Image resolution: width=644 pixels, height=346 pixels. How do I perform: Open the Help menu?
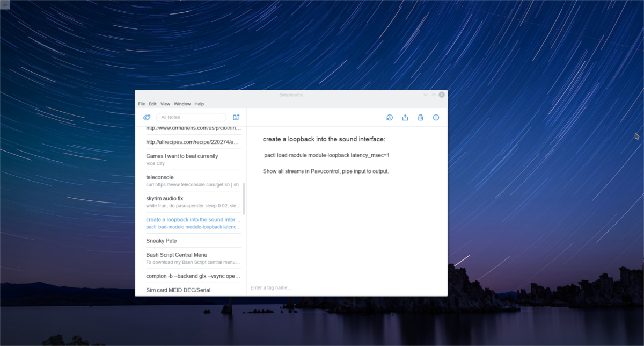coord(199,104)
